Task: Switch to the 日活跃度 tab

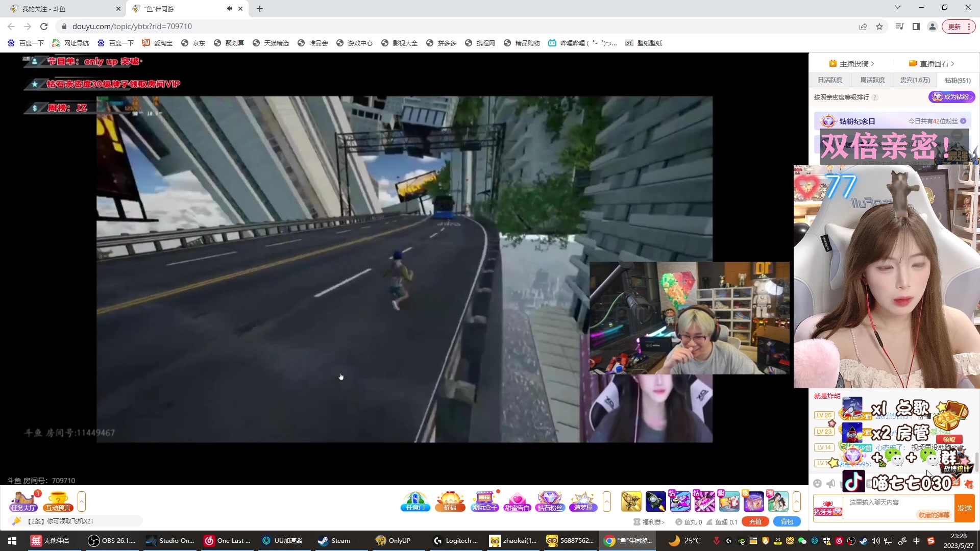Action: point(830,80)
